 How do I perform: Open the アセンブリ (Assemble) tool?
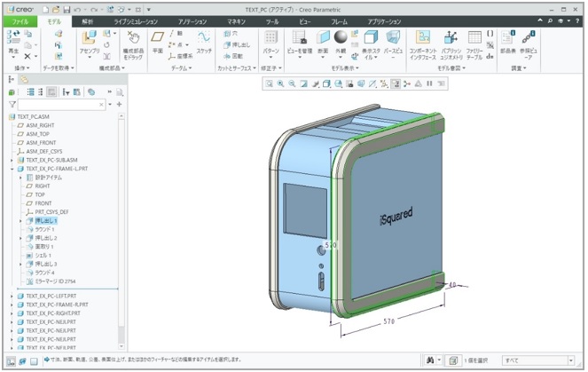(90, 44)
